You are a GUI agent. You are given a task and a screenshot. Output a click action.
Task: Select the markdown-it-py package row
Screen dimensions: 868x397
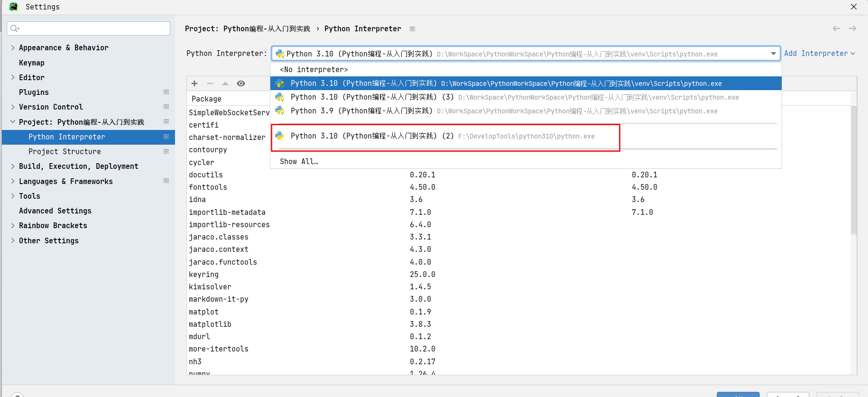tap(519, 299)
